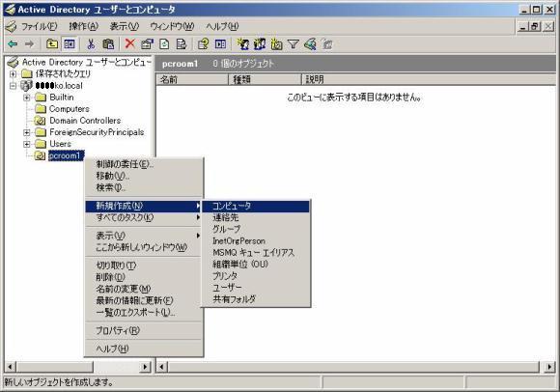Select the Domain Controllers tree node
The image size is (560, 392).
point(85,121)
